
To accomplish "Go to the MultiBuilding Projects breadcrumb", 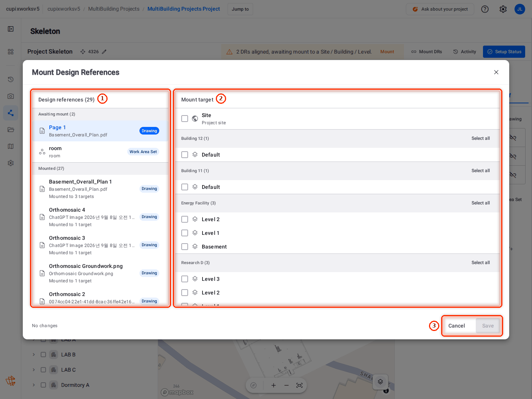I will pos(114,9).
